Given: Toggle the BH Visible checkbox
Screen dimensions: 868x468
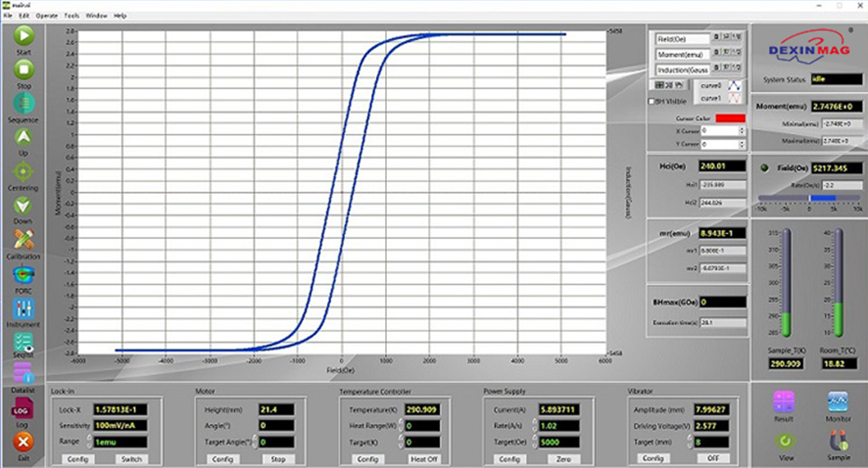Looking at the screenshot, I should pos(652,102).
